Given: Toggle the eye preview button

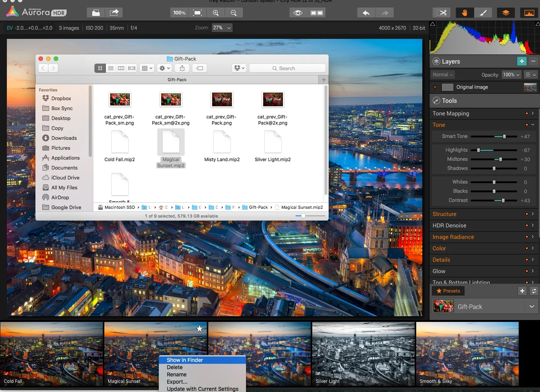Looking at the screenshot, I should point(298,13).
